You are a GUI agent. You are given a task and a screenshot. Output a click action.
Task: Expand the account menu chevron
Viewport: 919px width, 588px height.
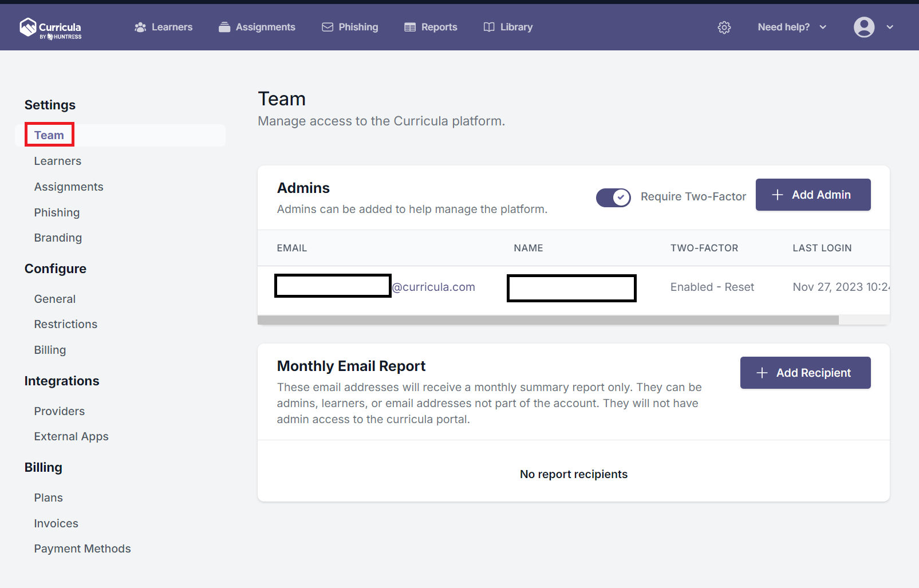click(x=890, y=27)
